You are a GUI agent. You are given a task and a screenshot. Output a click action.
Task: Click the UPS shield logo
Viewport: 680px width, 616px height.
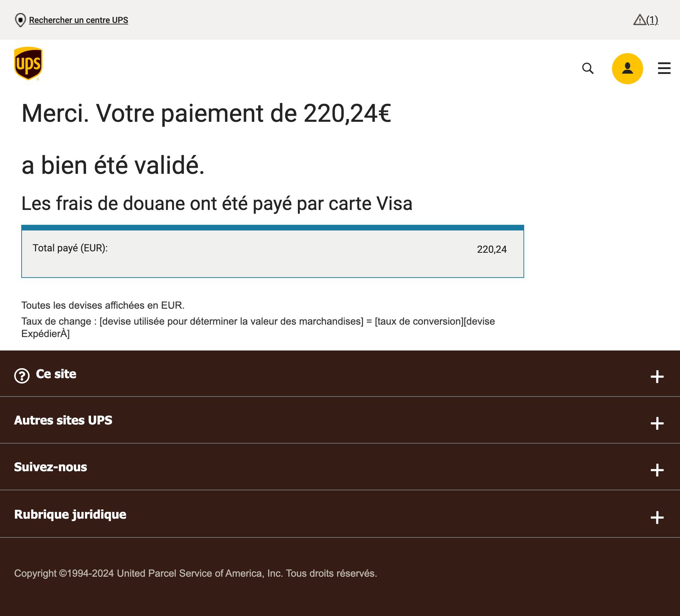tap(28, 64)
